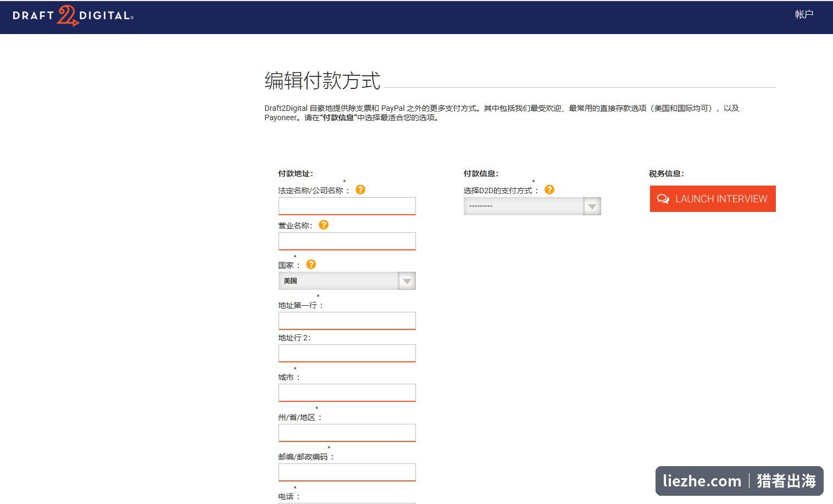This screenshot has height=504, width=833.
Task: Click the 编辑付款方式 heading text
Action: tap(323, 81)
